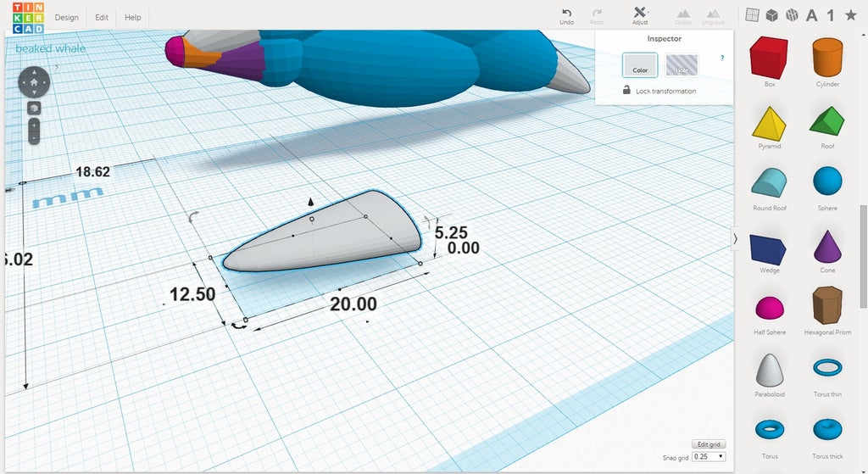
Task: Open the Edit menu
Action: 102,17
